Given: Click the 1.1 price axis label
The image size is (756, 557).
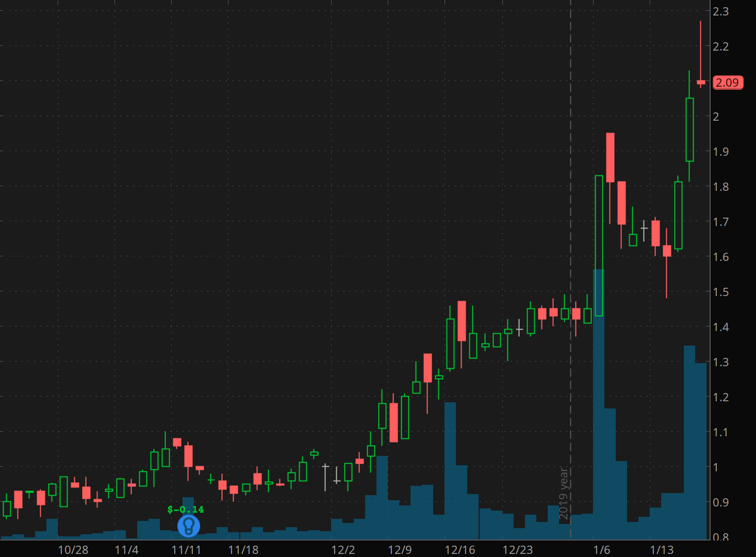Looking at the screenshot, I should point(720,432).
